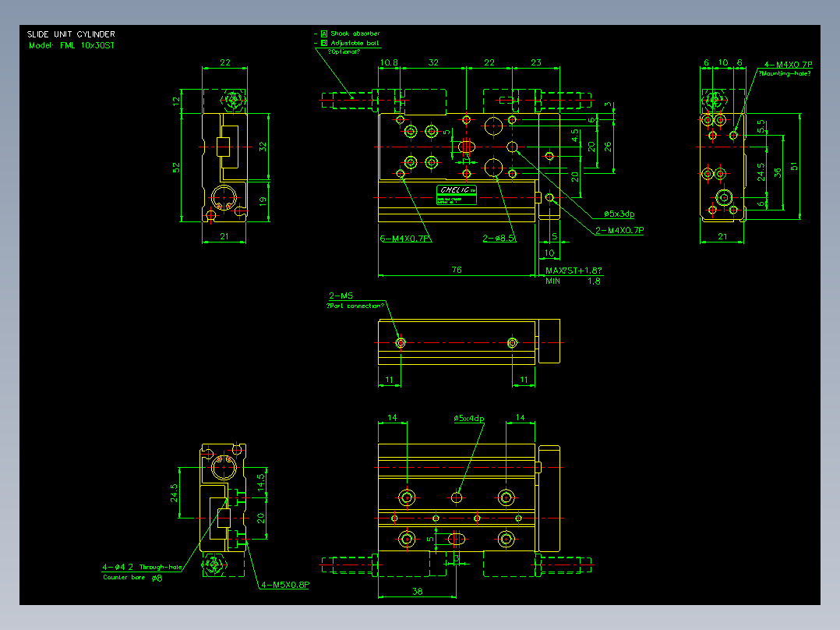Click the boxed A symbol beside Shock absorber
Screen dimensions: 840x630
[x=324, y=34]
